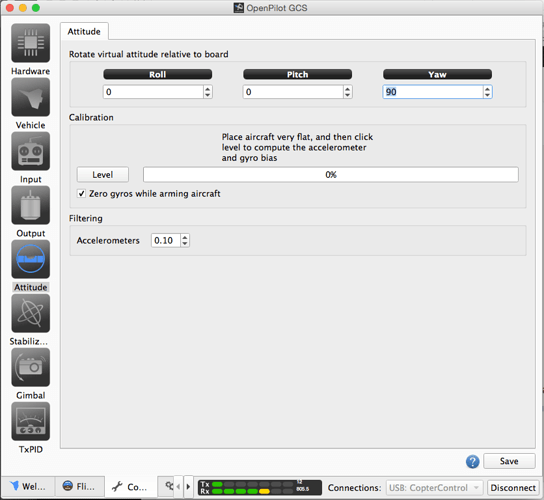Click the Stabiliz... label text
Screen dimensions: 544x500
click(29, 341)
